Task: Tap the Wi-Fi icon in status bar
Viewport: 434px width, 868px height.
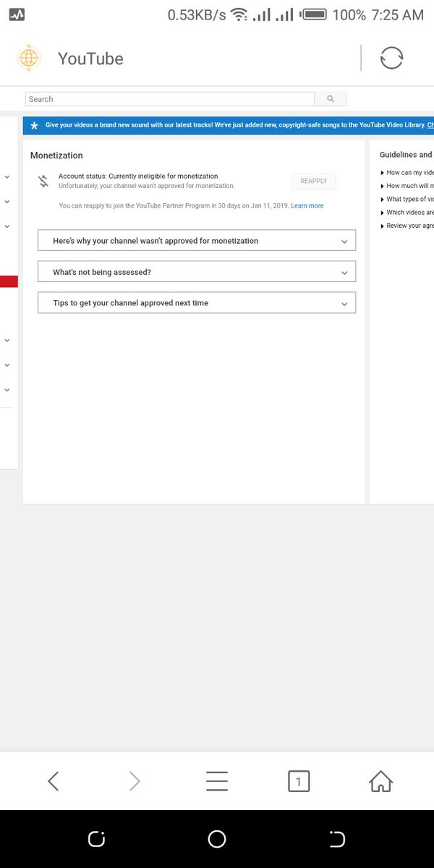Action: click(239, 14)
